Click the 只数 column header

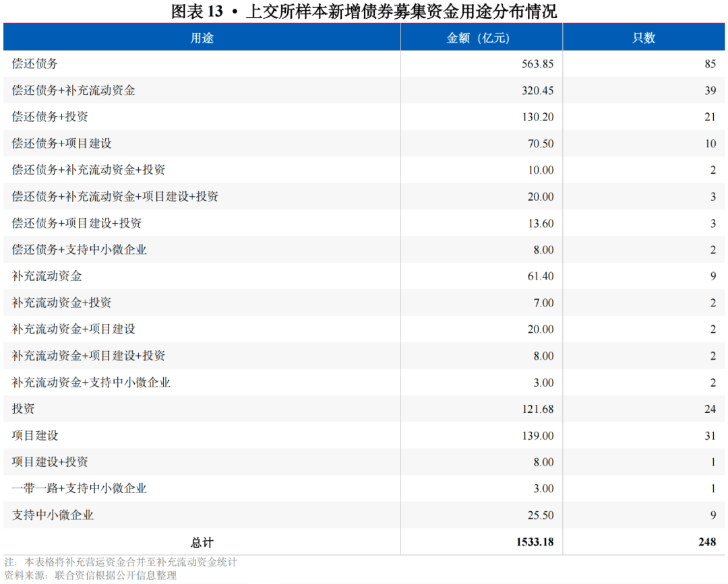coord(644,38)
